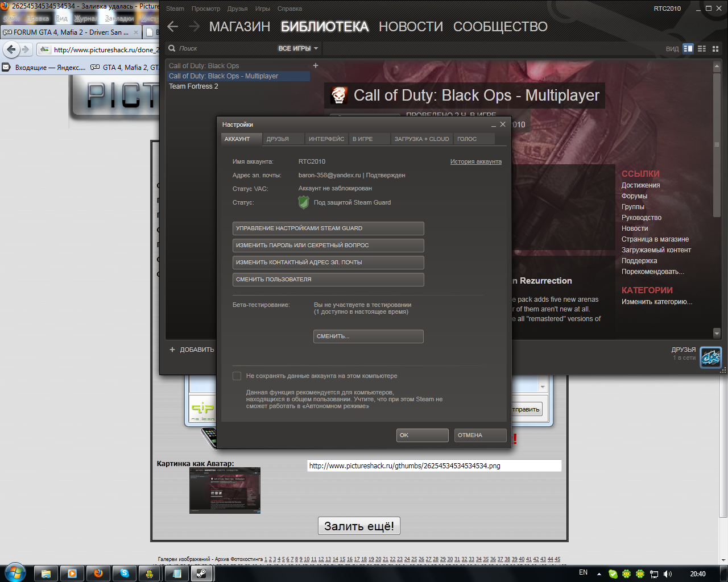Click ИЗМЕНИТЬ КОНТАКТНЫЙ АДРЕС ЭЛ. ПОЧТЫ button
728x582 pixels.
(328, 263)
